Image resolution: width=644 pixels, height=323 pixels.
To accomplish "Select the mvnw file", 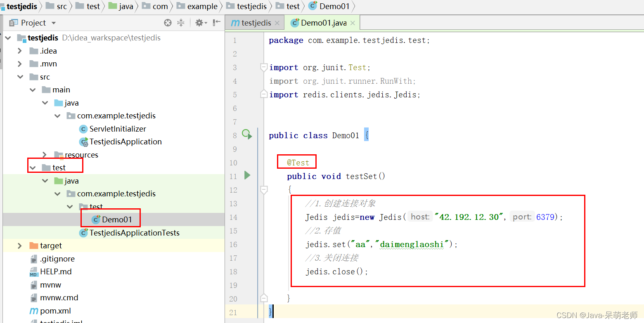I will [50, 285].
